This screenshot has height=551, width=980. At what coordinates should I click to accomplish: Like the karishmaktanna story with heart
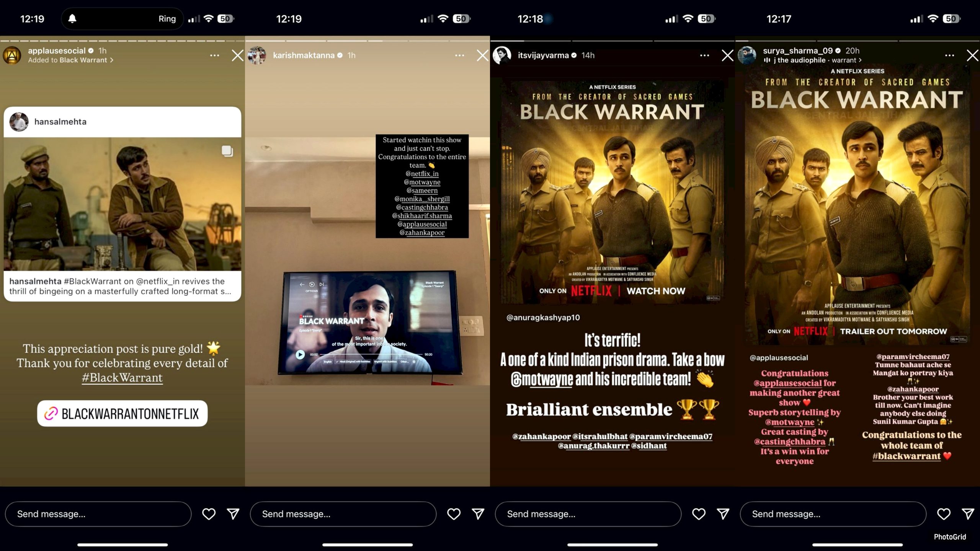pos(454,514)
